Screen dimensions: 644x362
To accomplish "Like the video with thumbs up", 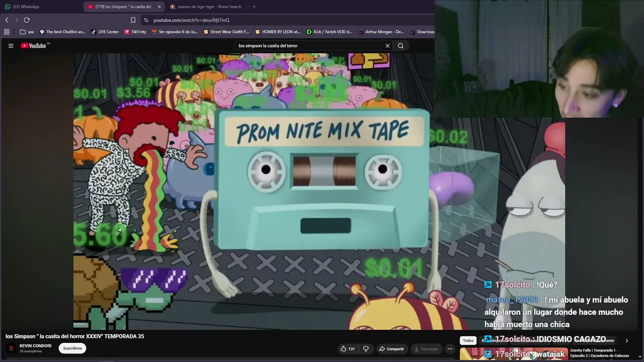I will tap(347, 348).
